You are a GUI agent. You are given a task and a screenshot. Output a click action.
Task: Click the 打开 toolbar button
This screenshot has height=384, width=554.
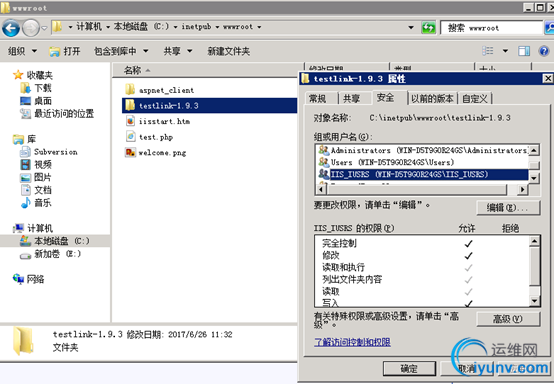click(65, 52)
